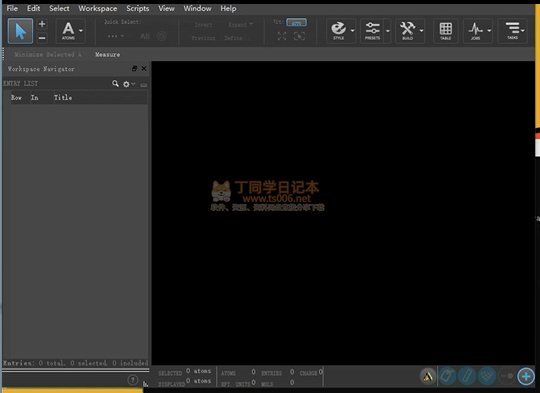Click the help question mark icon
Viewport: 540px width, 393px height.
[x=133, y=380]
